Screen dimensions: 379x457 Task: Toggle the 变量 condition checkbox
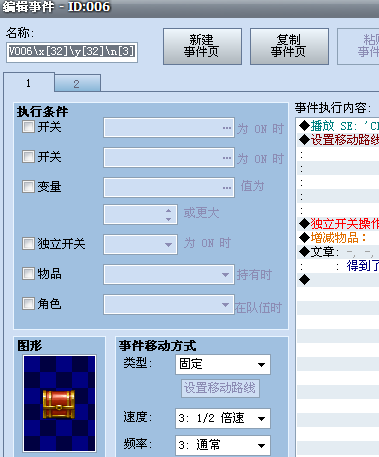tap(28, 186)
